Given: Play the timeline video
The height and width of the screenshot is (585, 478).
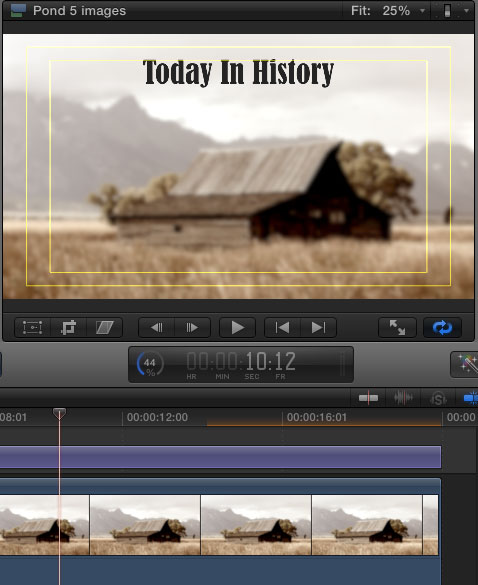Looking at the screenshot, I should click(237, 328).
